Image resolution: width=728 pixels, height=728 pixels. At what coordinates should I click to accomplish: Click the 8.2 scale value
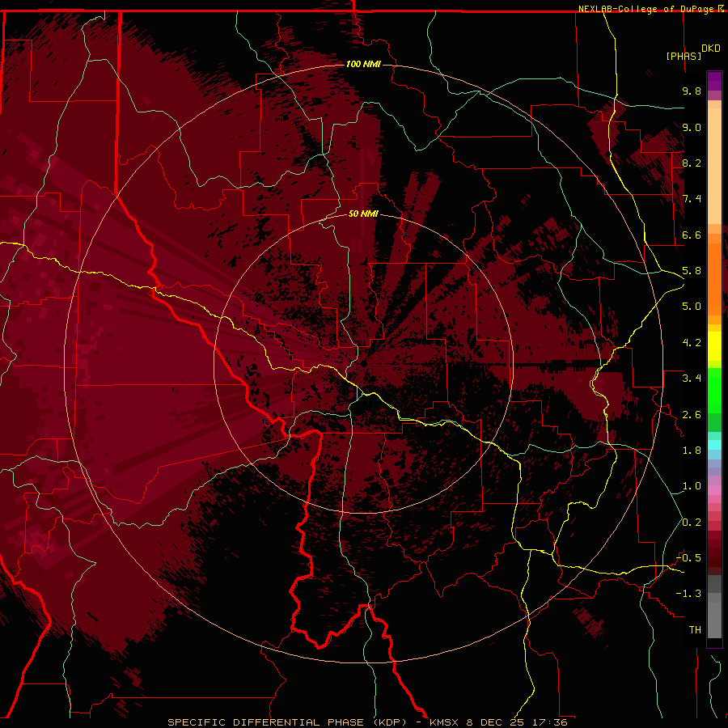click(692, 163)
